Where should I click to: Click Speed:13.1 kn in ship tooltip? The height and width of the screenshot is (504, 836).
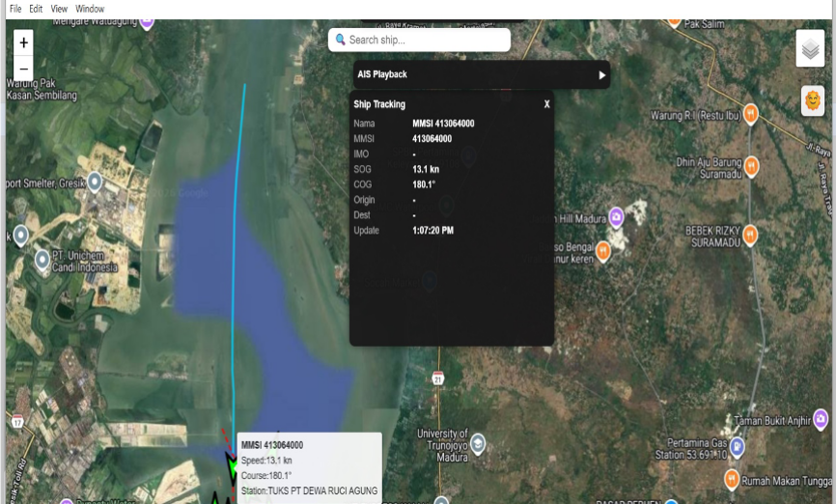click(x=266, y=461)
